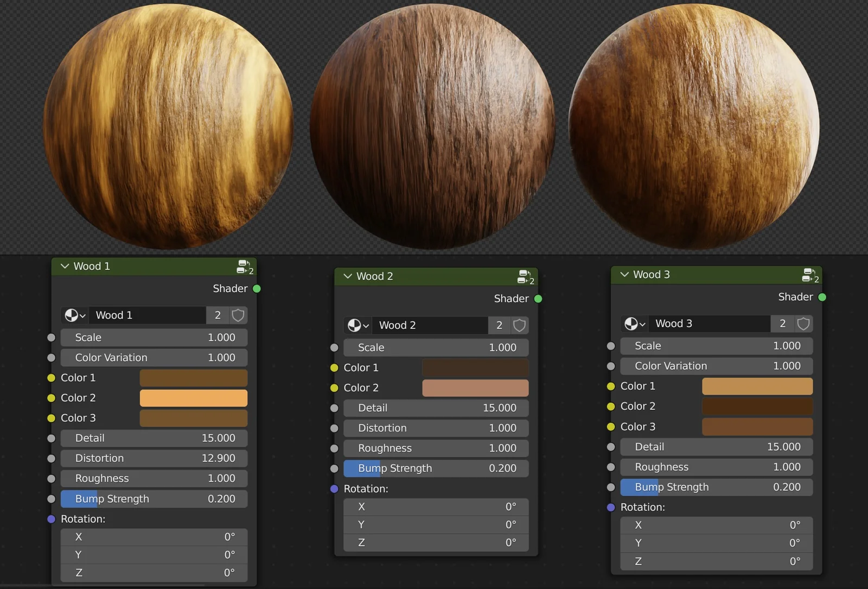Click the linked copies icon in Wood 1 header

244,266
